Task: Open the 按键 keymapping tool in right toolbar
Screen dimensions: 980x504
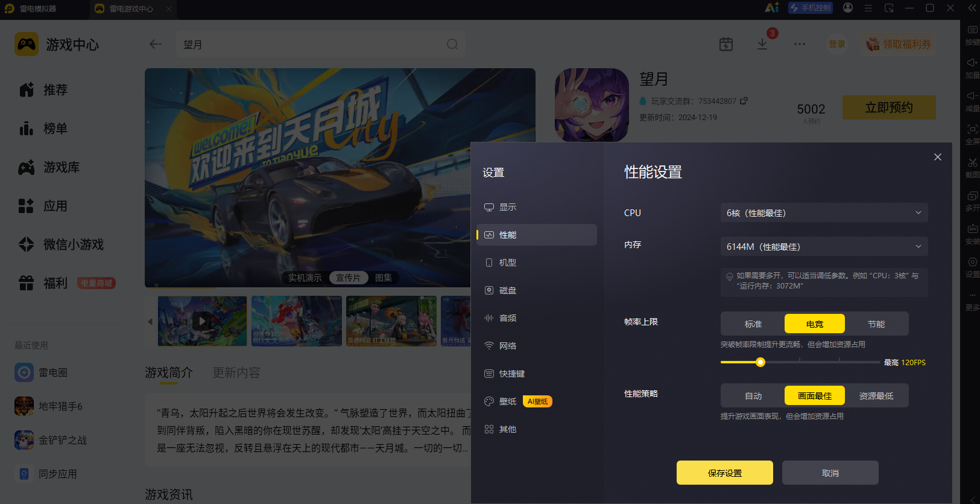Action: tap(972, 35)
